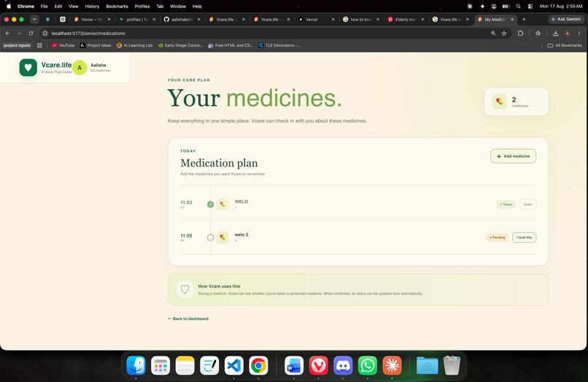Open Discord from the dock
Image resolution: width=588 pixels, height=382 pixels.
pos(343,365)
